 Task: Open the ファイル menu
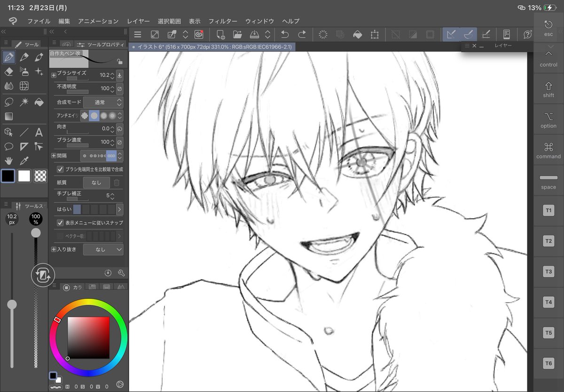(x=39, y=21)
